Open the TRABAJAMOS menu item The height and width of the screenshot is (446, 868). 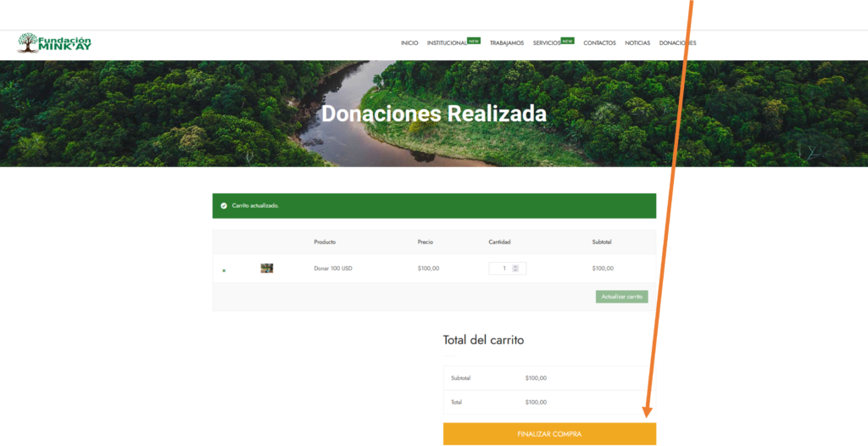tap(507, 43)
